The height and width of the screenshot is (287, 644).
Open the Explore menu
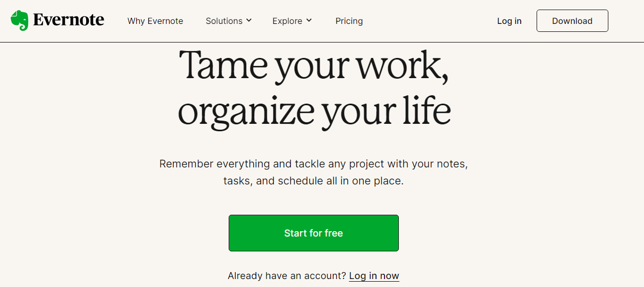coord(292,21)
